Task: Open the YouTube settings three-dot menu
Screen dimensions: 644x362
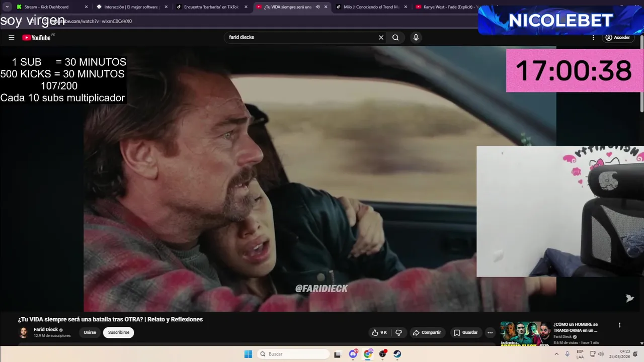Action: [593, 38]
